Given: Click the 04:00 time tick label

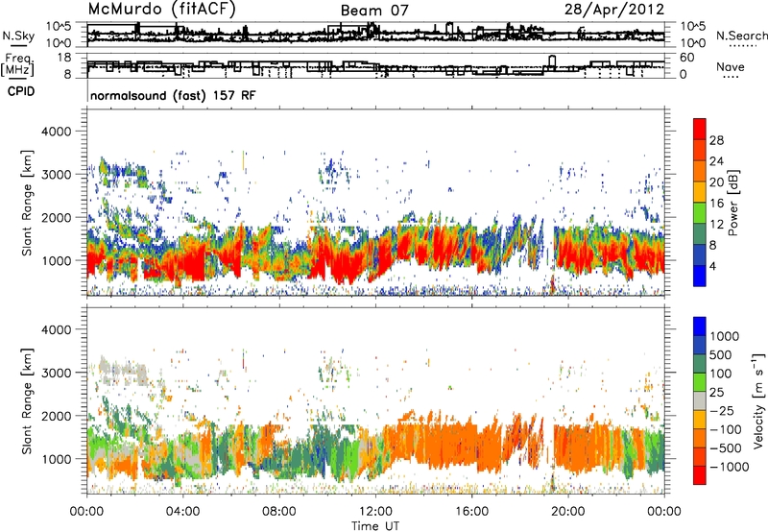Looking at the screenshot, I should tap(183, 512).
